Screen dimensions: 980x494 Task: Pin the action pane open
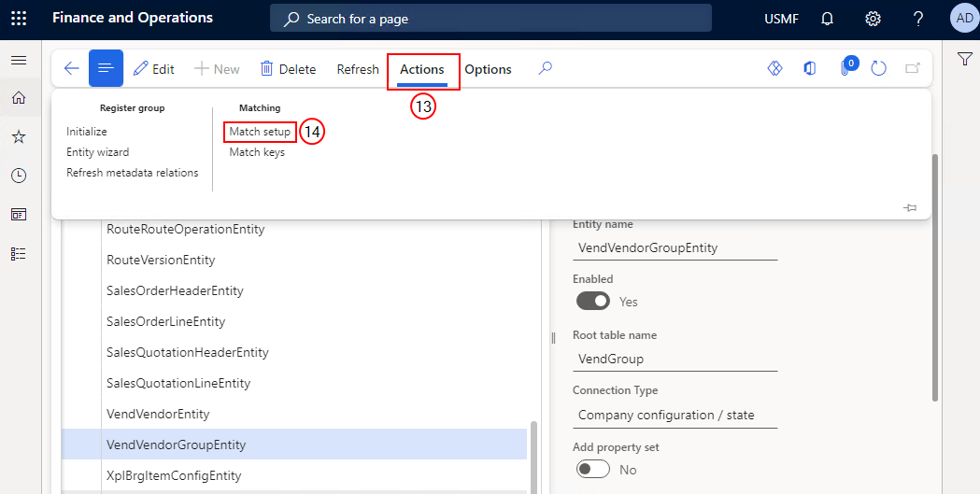910,208
